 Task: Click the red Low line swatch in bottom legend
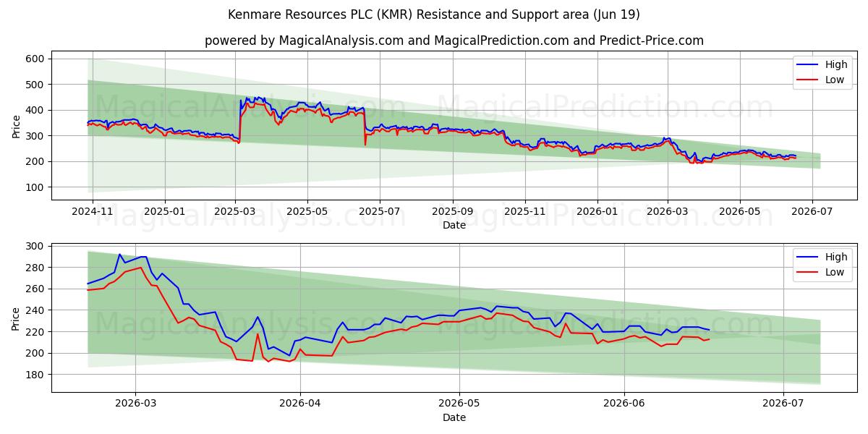(808, 273)
